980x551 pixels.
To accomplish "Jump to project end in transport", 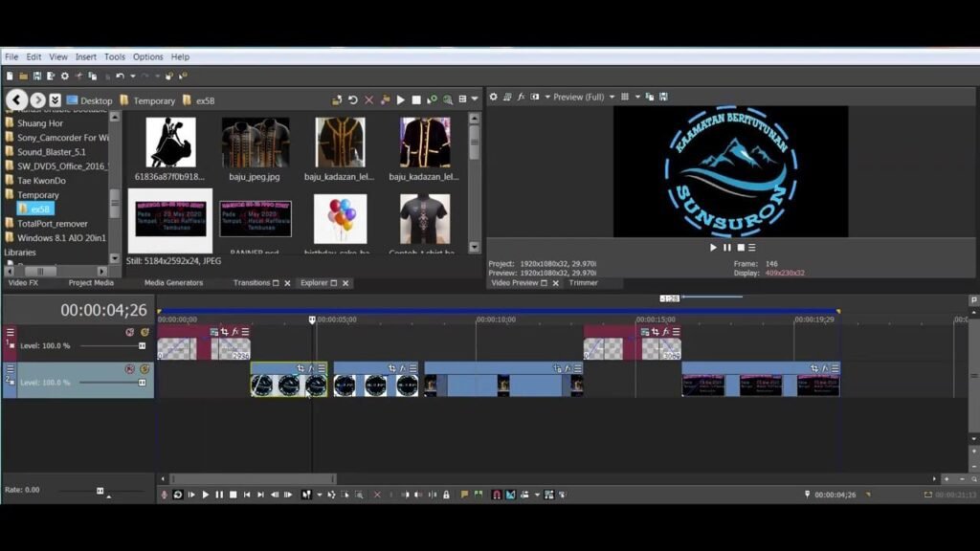I will pyautogui.click(x=260, y=495).
